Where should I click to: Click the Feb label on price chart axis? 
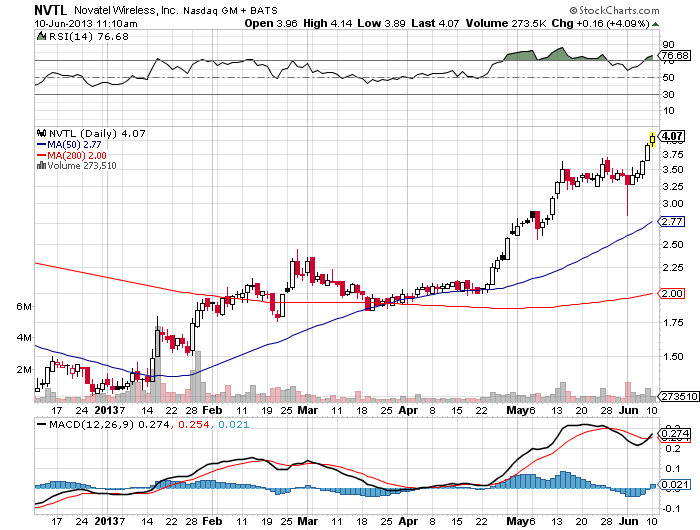(x=212, y=410)
